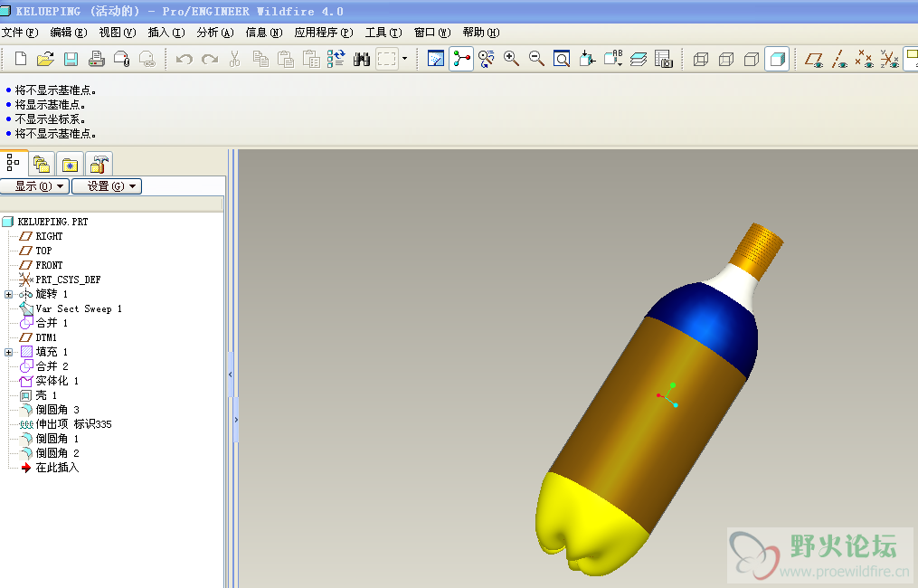Open the saved view list dropdown
918x588 pixels.
(x=613, y=59)
